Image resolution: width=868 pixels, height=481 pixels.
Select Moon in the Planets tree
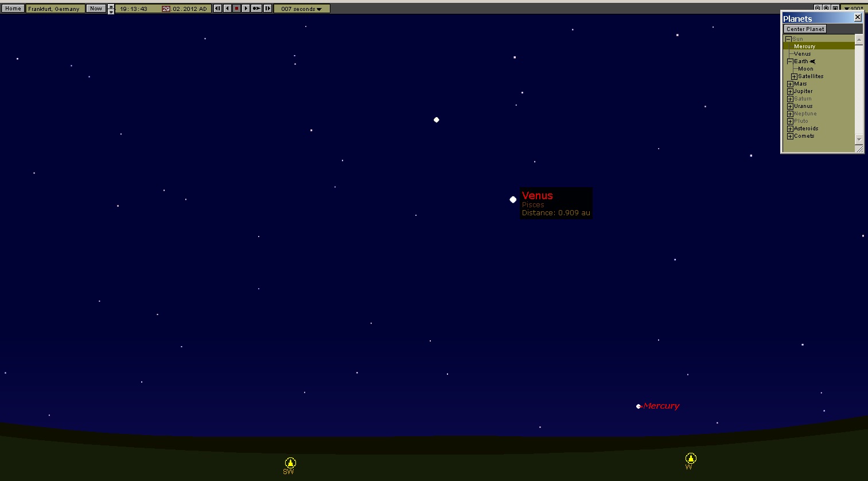[x=805, y=69]
